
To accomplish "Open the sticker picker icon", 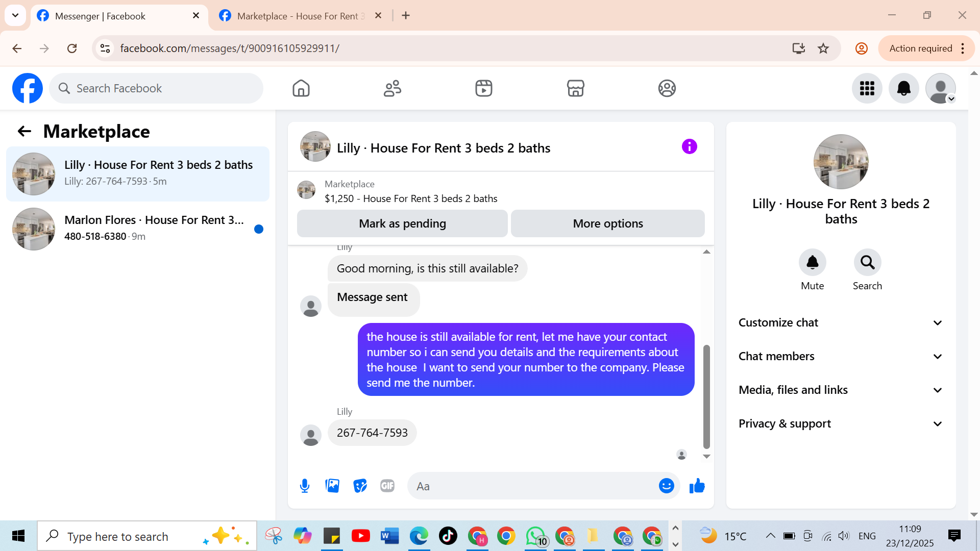I will point(360,486).
